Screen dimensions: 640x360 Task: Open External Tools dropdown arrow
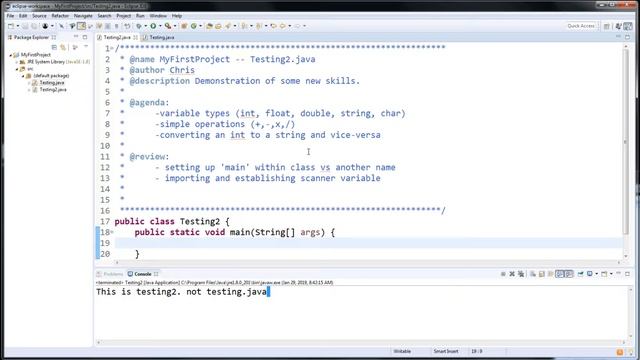coord(175,26)
